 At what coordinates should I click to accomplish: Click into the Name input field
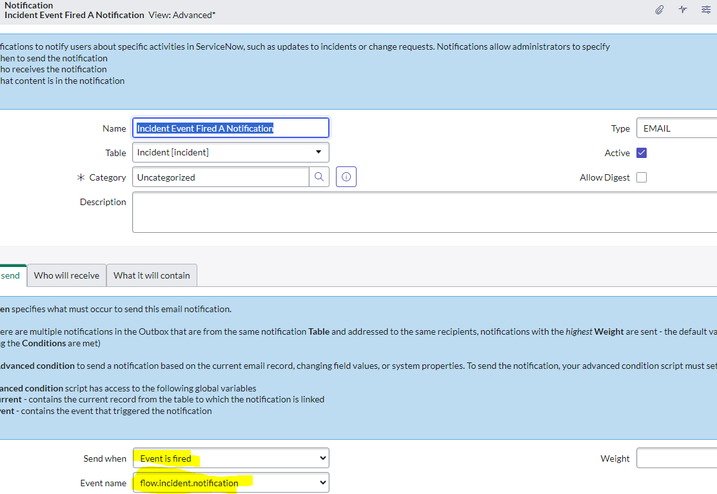click(230, 128)
